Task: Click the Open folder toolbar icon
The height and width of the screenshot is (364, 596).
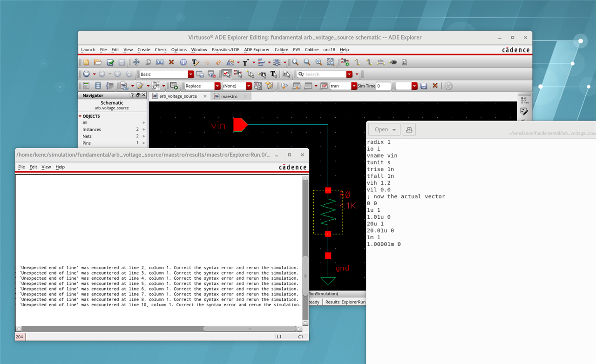Action: (x=98, y=62)
